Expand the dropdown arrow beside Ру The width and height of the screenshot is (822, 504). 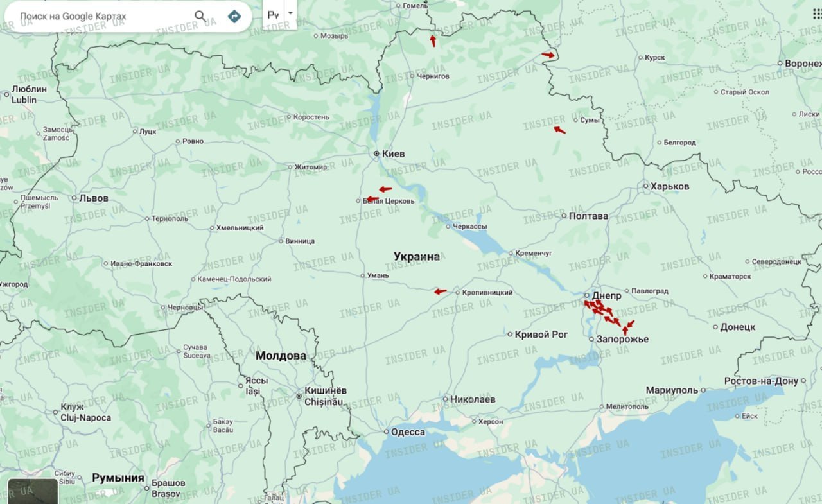[290, 13]
